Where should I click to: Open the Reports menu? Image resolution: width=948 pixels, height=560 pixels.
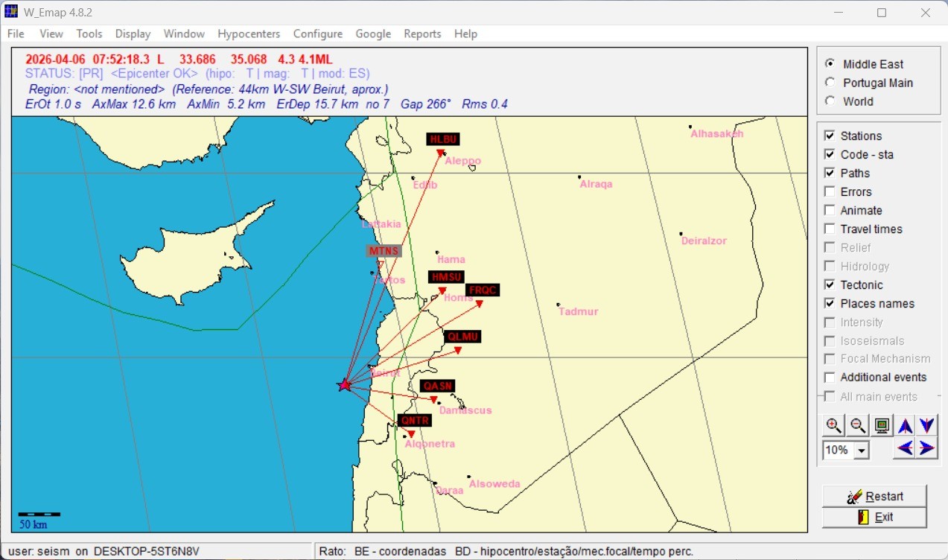pos(422,34)
